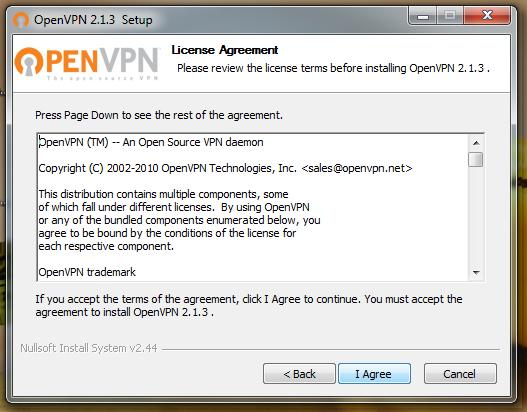
Task: Minimize the OpenVPN Setup window
Action: 423,16
